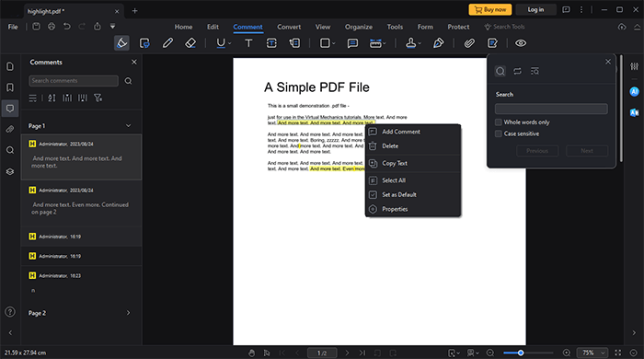Open the Bookmarks panel in sidebar
Viewport: 644px width, 359px height.
click(x=10, y=87)
